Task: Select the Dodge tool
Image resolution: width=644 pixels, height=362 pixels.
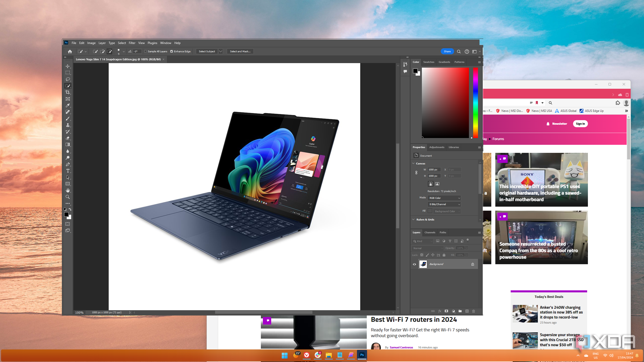Action: 68,158
